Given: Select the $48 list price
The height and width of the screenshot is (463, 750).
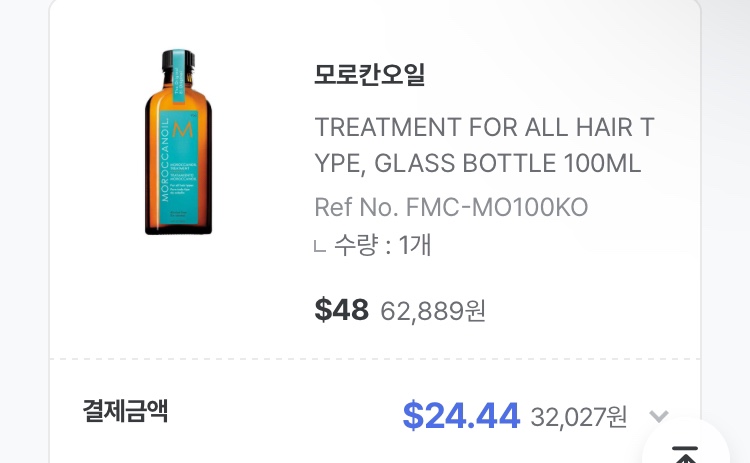Looking at the screenshot, I should (x=342, y=309).
